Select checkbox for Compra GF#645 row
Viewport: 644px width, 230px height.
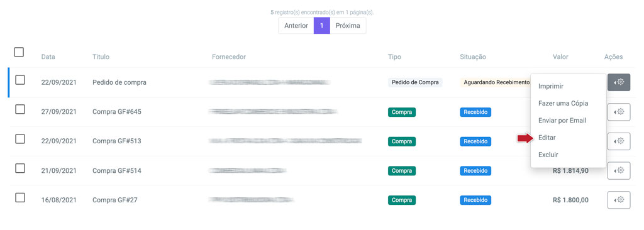point(20,109)
